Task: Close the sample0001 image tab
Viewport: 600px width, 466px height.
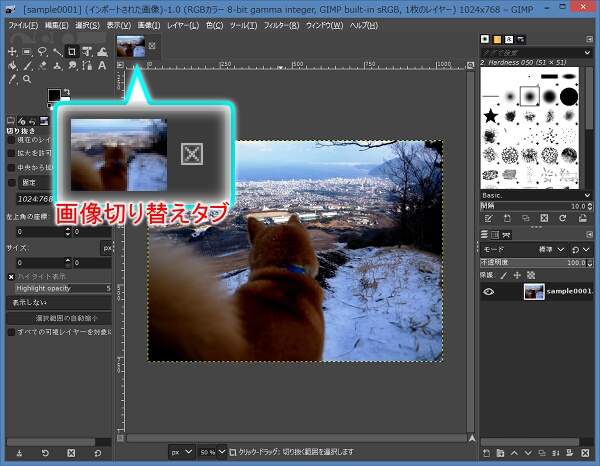Action: pos(152,46)
